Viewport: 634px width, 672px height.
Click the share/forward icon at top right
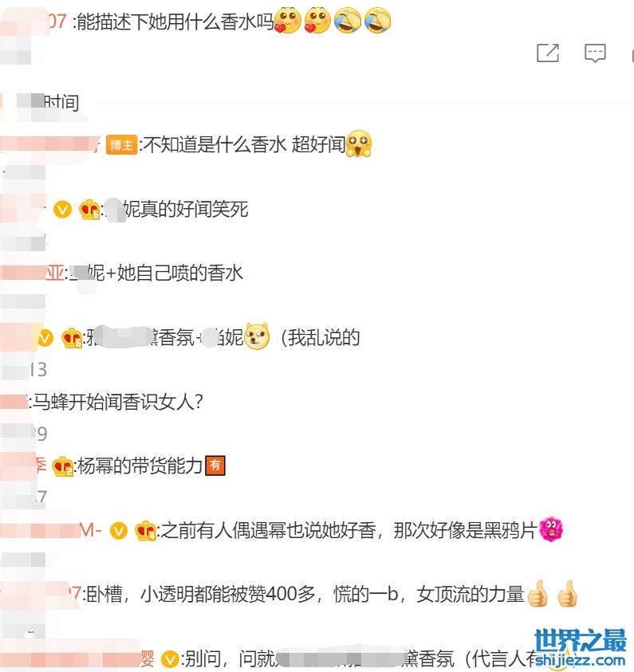[x=548, y=53]
